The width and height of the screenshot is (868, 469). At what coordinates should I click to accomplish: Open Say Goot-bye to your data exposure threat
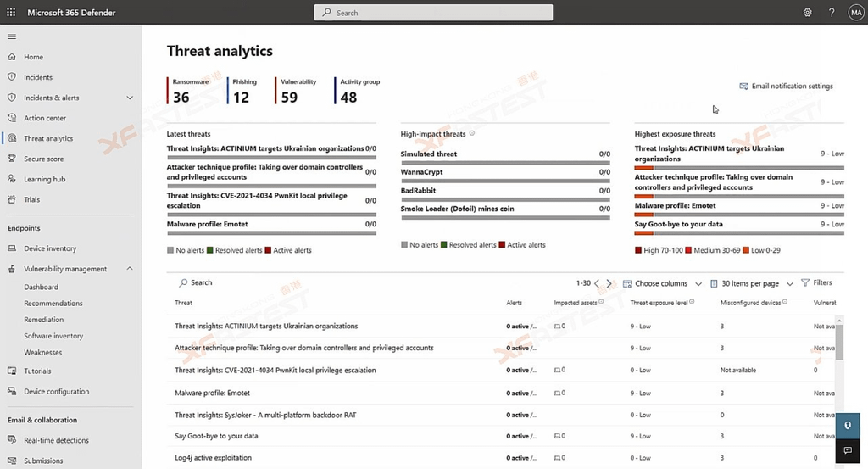tap(678, 224)
